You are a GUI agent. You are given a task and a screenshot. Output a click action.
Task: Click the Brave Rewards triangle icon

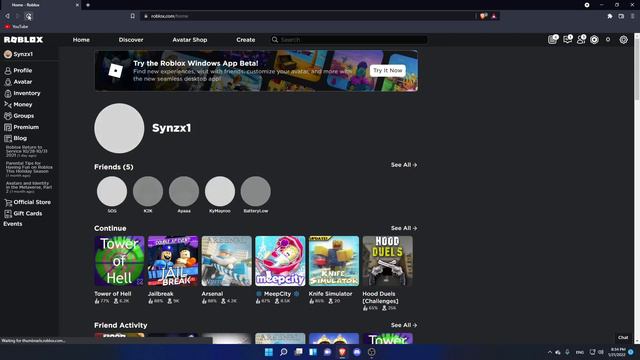(493, 16)
